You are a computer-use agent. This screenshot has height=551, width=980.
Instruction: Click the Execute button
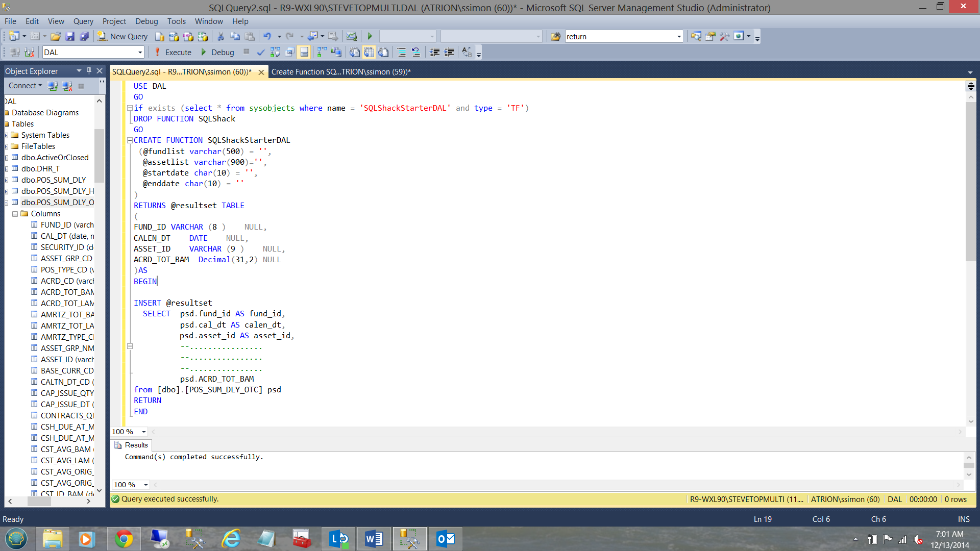coord(173,52)
